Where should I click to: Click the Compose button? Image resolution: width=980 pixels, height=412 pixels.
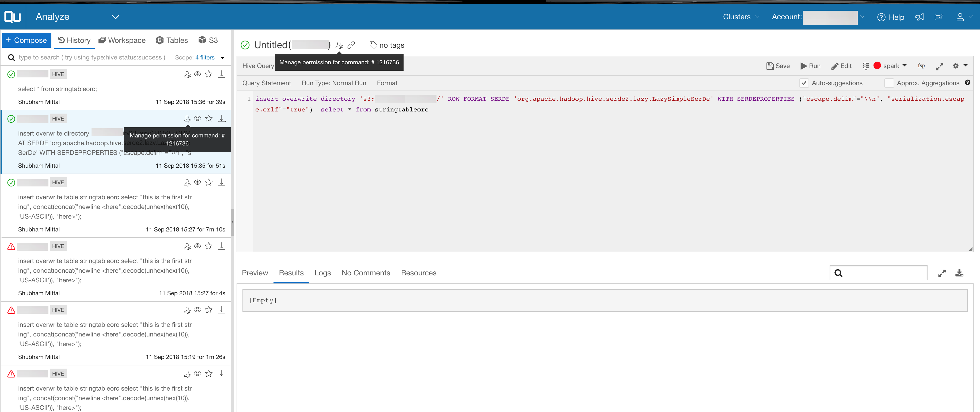coord(27,40)
